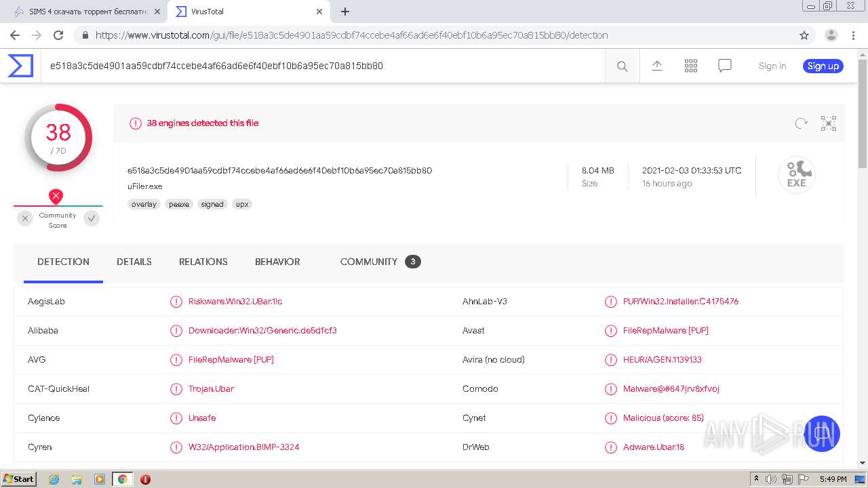Open the RELATIONS tab
Viewport: 868px width, 488px height.
[203, 262]
